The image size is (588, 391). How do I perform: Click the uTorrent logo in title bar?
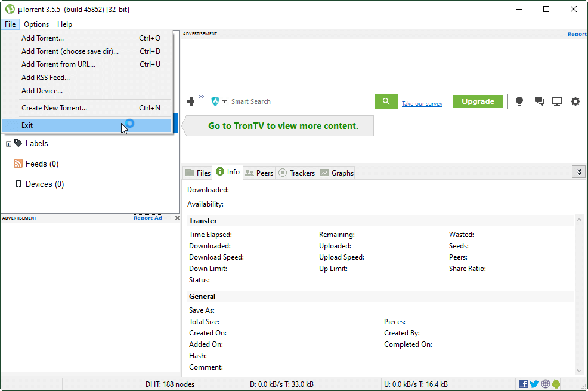point(10,9)
